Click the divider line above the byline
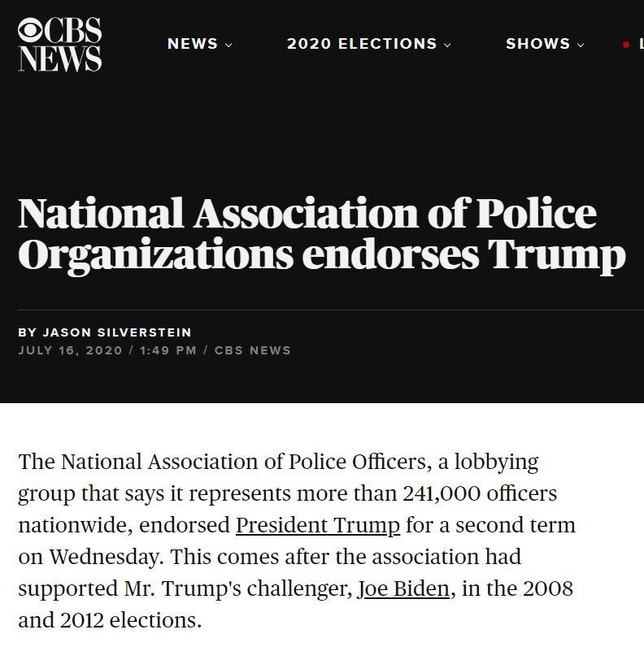This screenshot has width=644, height=647. click(x=331, y=310)
